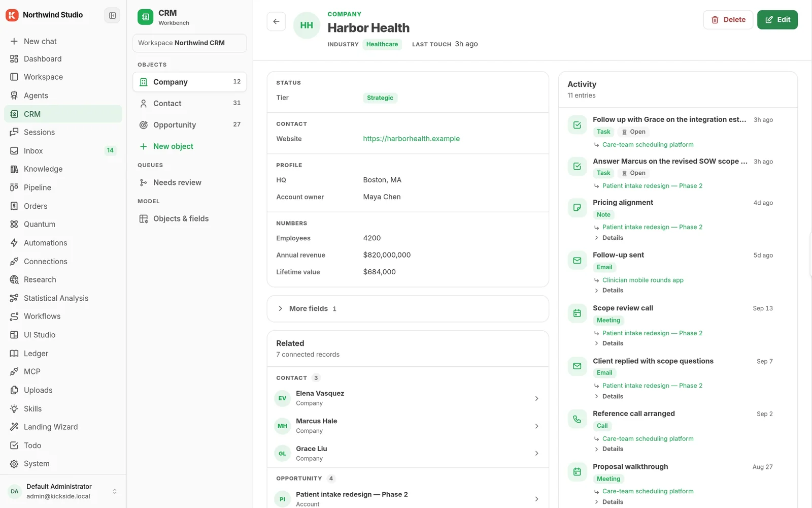Expand Details under Client replied with scope questions
812x508 pixels.
[x=609, y=396]
